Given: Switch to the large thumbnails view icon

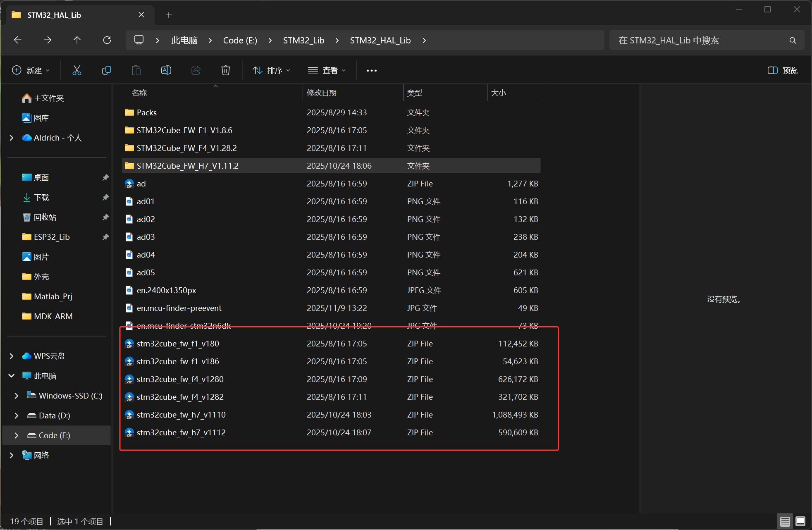Looking at the screenshot, I should (x=800, y=521).
